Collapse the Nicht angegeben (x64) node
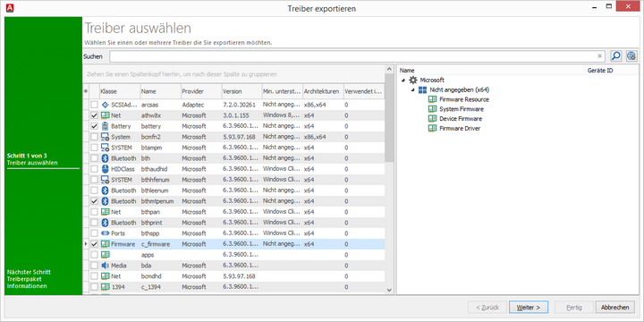Viewport: 644px width, 322px height. tap(412, 89)
